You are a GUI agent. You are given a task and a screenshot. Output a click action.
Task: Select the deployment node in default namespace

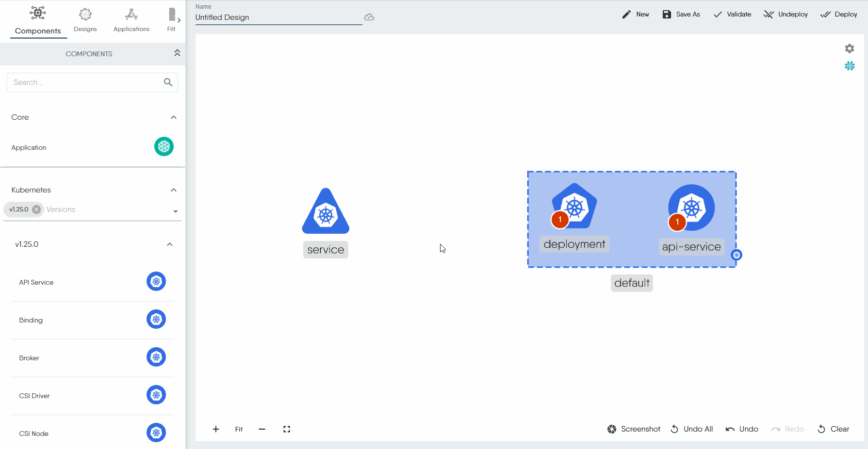click(574, 206)
